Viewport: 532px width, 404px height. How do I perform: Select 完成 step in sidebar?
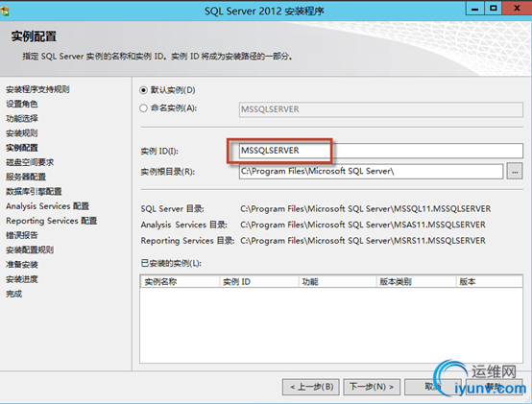[13, 294]
